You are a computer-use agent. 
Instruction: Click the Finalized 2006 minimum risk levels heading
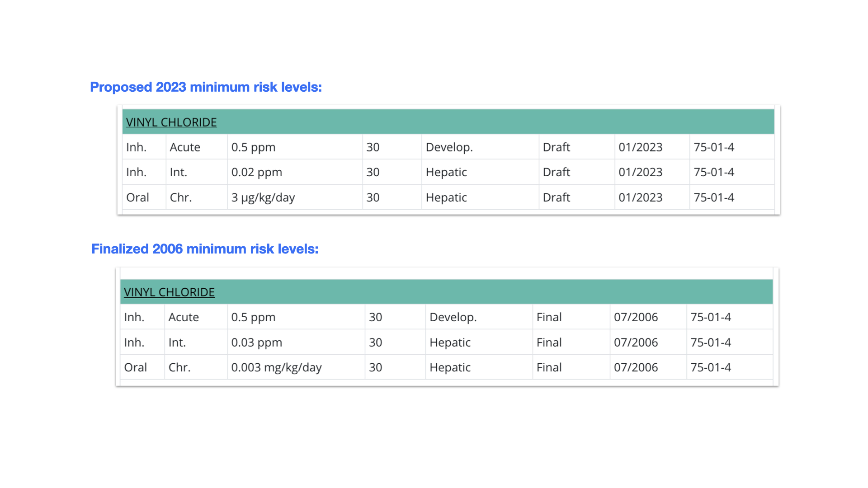pos(205,249)
